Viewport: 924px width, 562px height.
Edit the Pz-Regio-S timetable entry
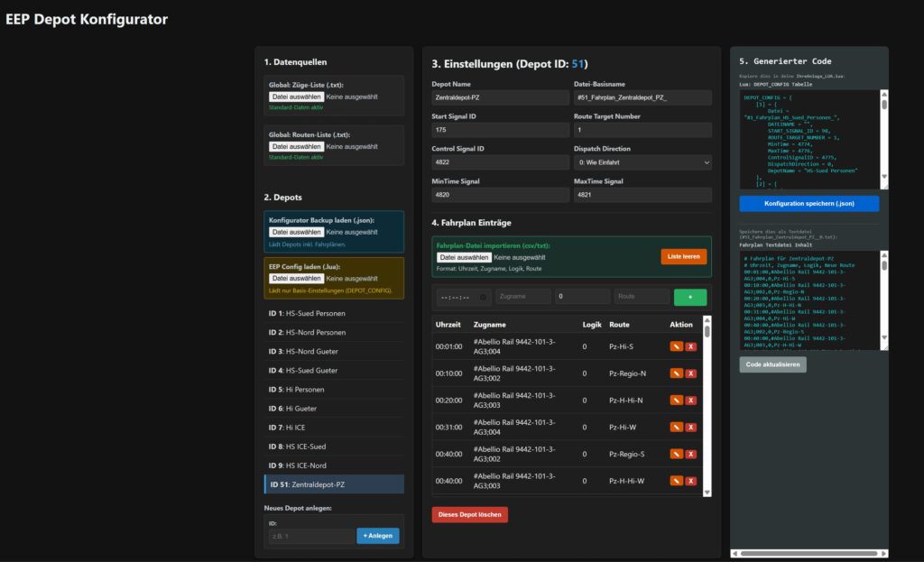coord(676,455)
